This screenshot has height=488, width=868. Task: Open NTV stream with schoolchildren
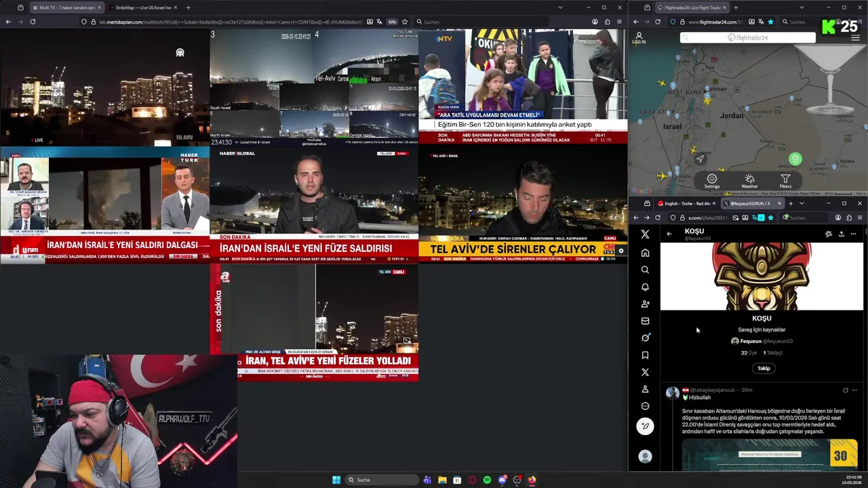tap(523, 87)
